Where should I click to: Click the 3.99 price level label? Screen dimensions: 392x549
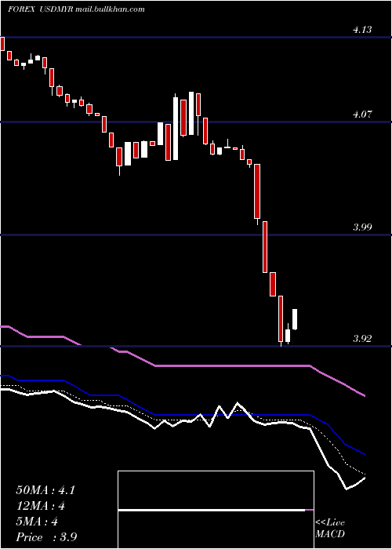pos(362,227)
